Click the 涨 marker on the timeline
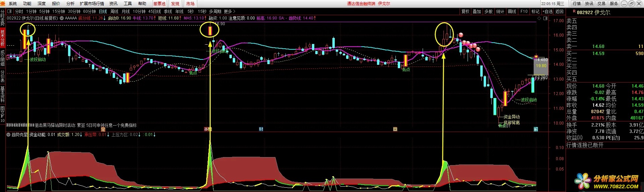 [x=206, y=129]
